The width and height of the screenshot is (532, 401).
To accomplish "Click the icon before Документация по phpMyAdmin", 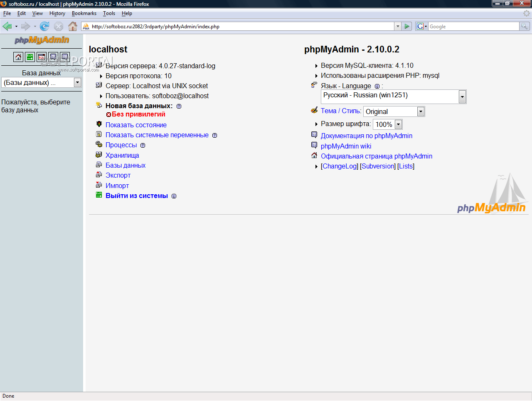I will click(x=314, y=134).
